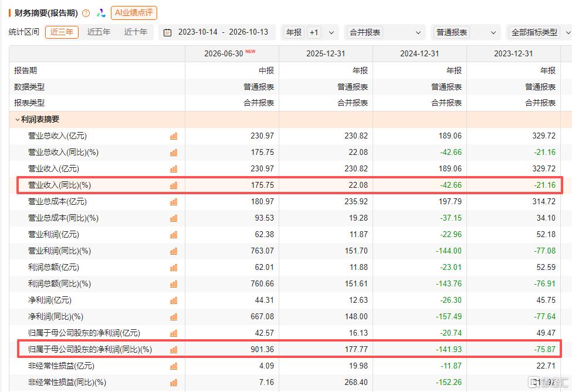The image size is (572, 392).
Task: Show chart for 净利润(同比)(%) row
Action: [174, 317]
